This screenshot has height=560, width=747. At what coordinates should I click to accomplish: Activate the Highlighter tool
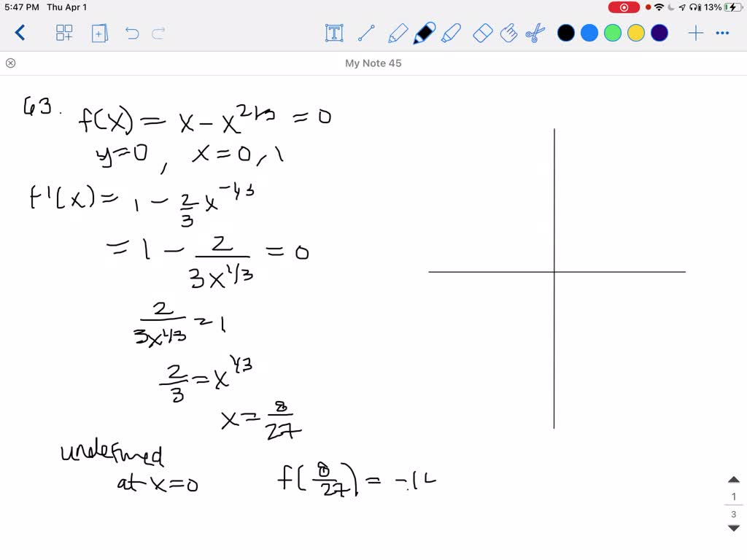(x=452, y=33)
